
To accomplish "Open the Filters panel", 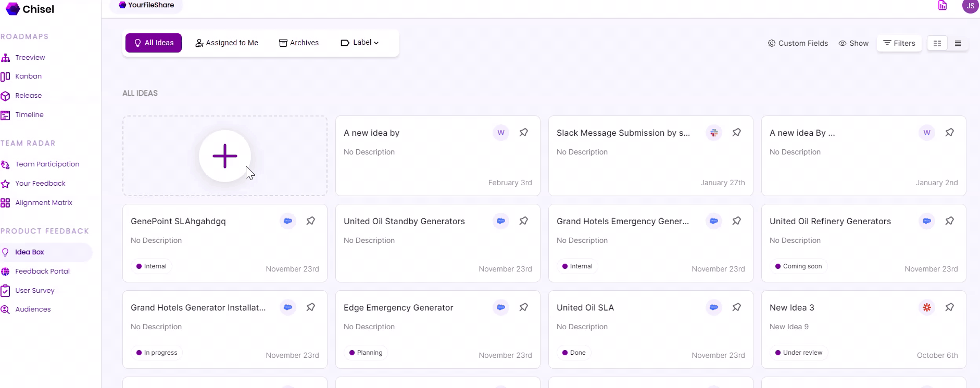I will pyautogui.click(x=899, y=43).
